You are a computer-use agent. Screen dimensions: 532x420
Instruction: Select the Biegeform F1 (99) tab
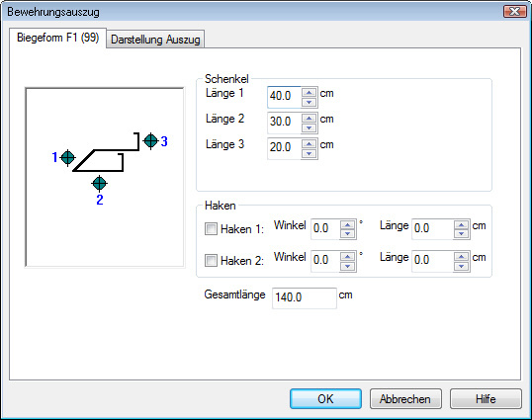click(57, 38)
